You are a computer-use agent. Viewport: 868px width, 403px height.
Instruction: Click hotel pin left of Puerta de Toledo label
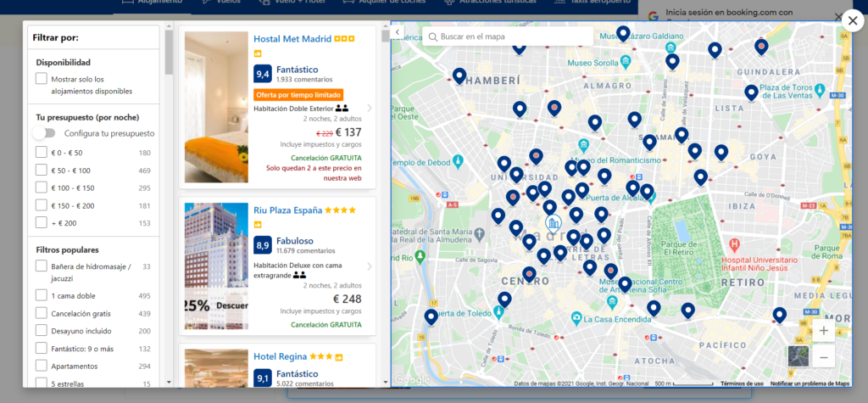click(x=431, y=316)
